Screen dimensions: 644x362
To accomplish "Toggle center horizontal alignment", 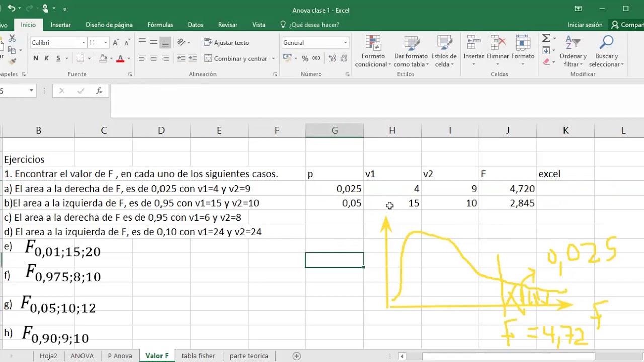I will click(x=154, y=58).
